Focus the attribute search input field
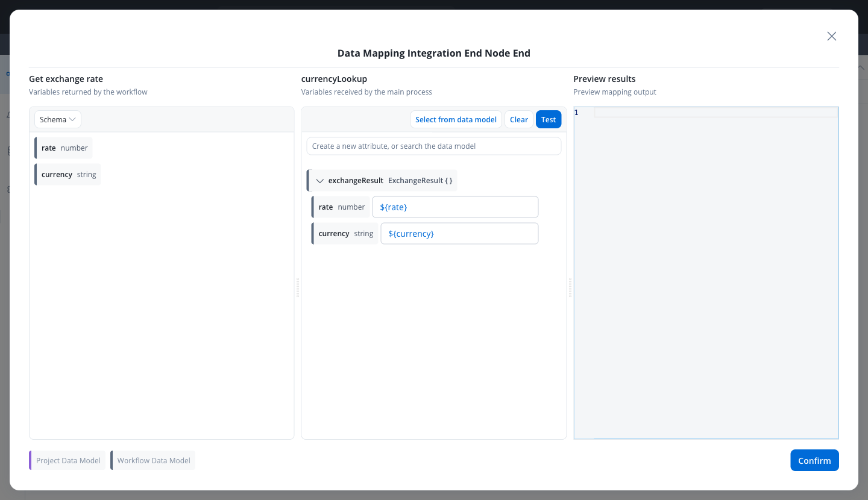 tap(433, 146)
